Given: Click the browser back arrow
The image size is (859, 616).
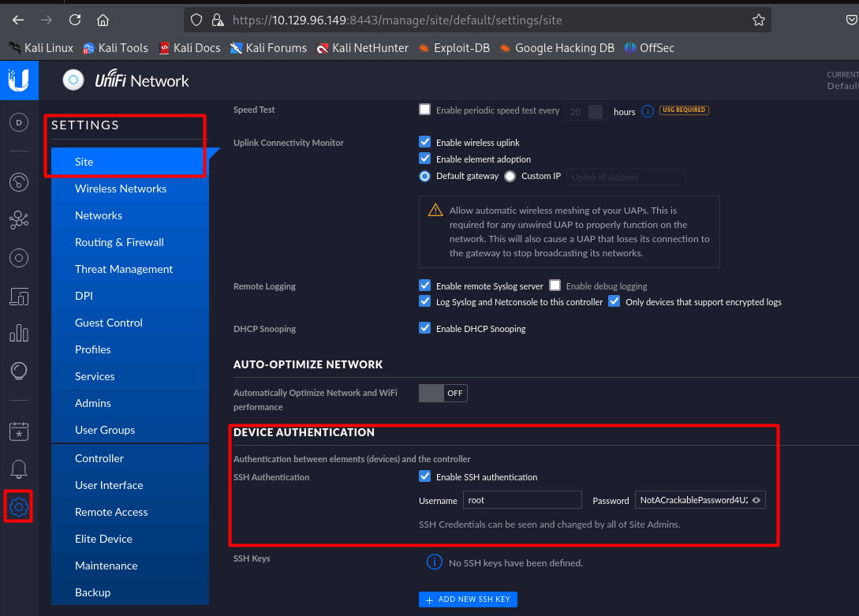Looking at the screenshot, I should [x=18, y=21].
